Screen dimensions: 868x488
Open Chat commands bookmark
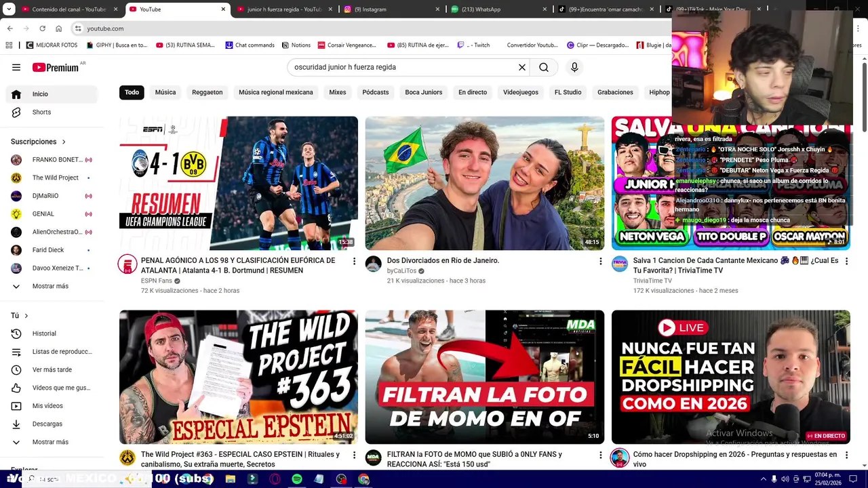(x=250, y=45)
